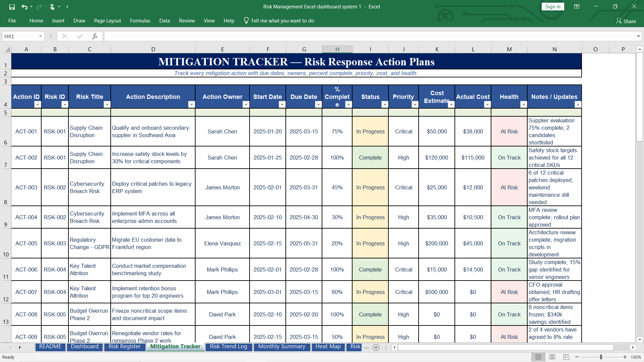Open the Page Layout ribbon tab
This screenshot has width=644, height=362.
click(108, 21)
